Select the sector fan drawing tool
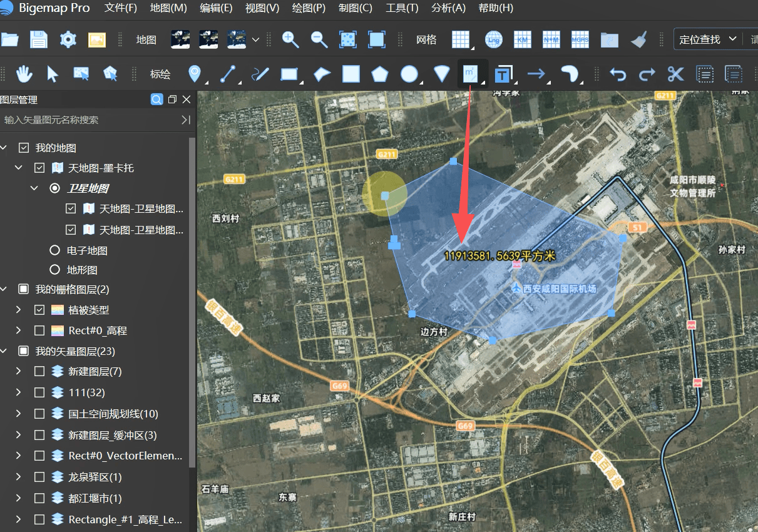Image resolution: width=758 pixels, height=532 pixels. pos(442,74)
